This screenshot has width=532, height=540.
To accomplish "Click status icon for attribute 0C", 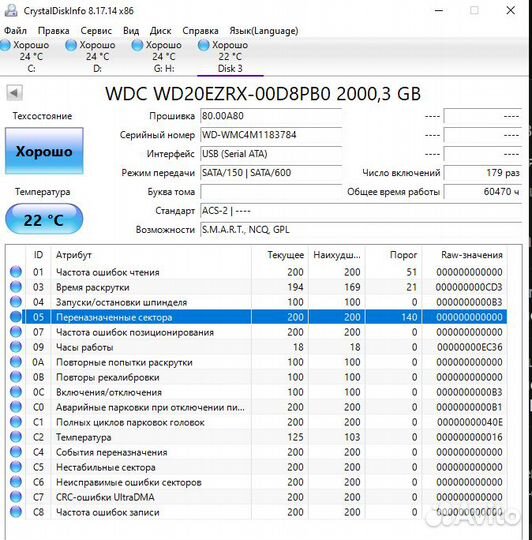I will click(x=16, y=392).
